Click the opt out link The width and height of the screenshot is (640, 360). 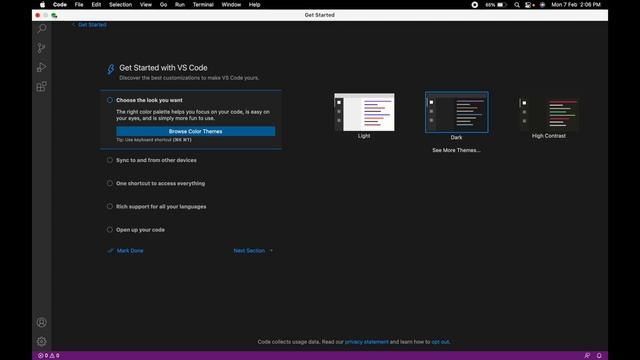point(440,342)
